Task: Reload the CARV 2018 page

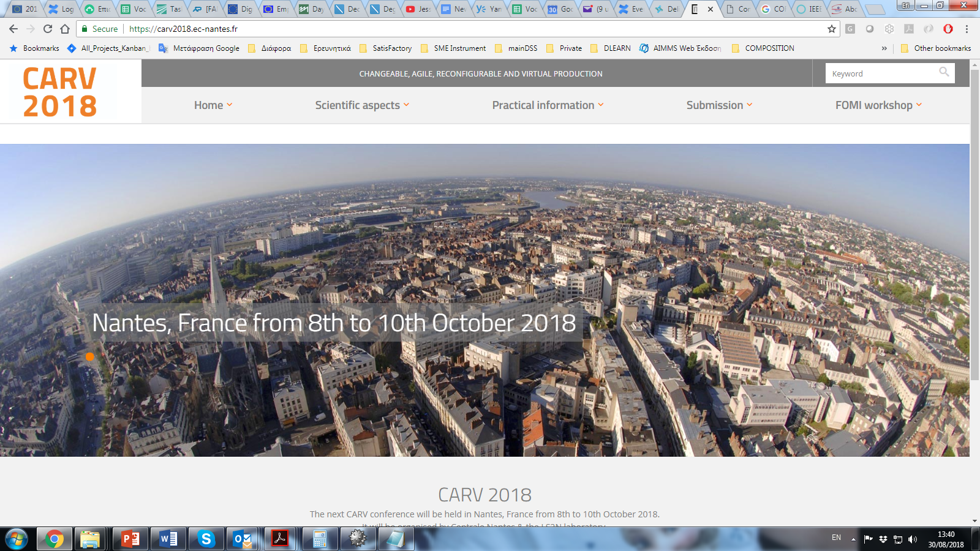Action: [48, 29]
